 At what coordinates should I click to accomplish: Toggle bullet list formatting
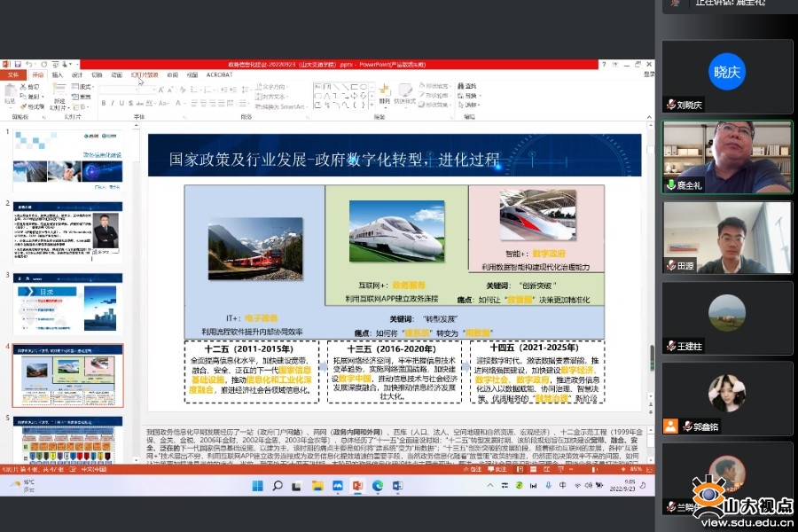195,90
